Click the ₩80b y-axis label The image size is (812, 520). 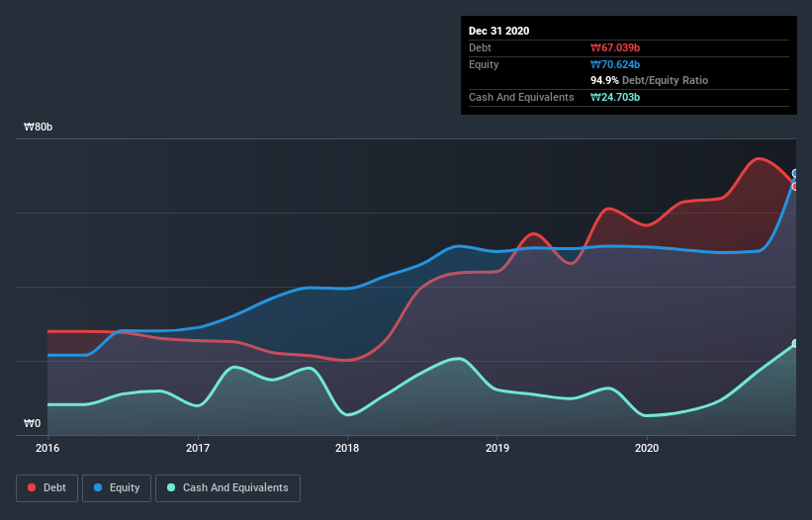point(39,128)
